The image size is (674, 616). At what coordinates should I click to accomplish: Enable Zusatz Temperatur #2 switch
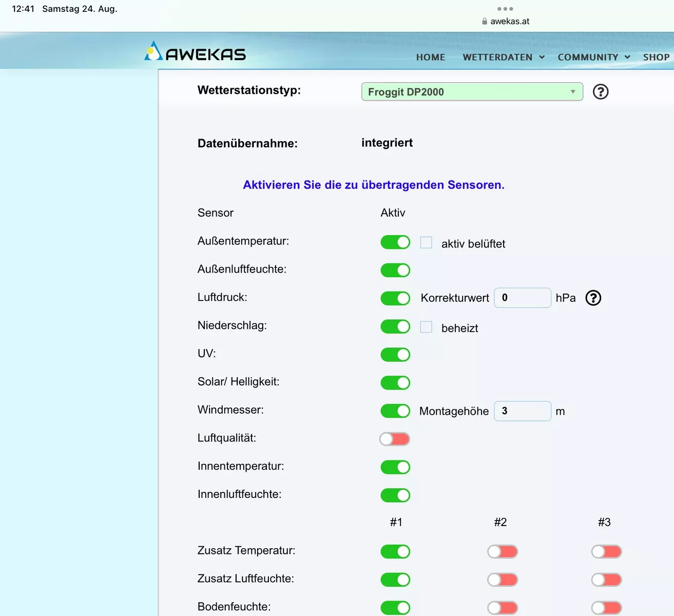[x=503, y=552]
